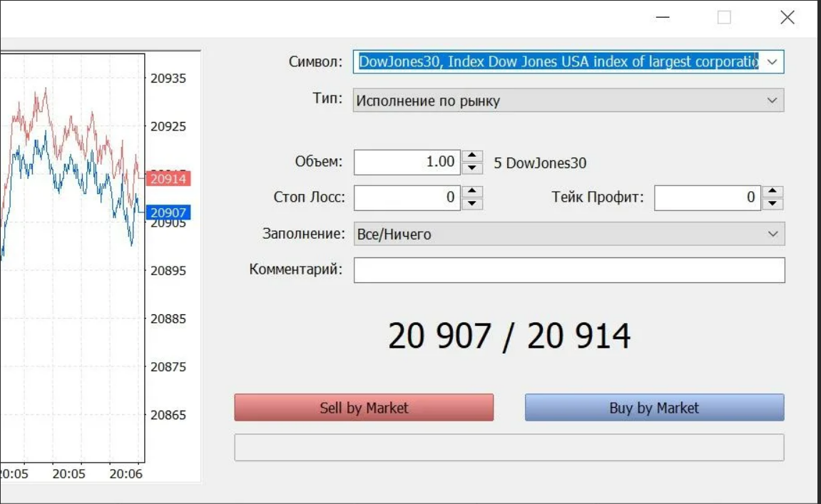This screenshot has height=504, width=821.
Task: Click the 20925 chart axis value
Action: pos(168,127)
